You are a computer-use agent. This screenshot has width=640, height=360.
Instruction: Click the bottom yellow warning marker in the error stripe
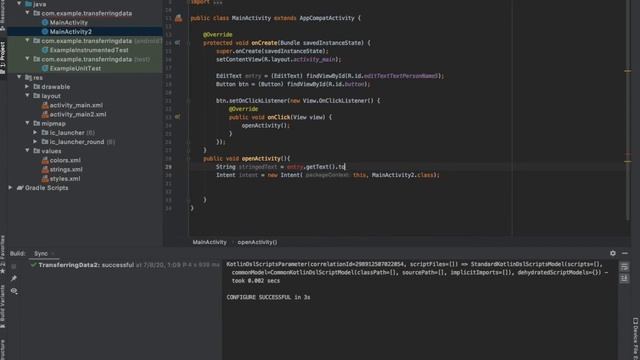coord(628,162)
